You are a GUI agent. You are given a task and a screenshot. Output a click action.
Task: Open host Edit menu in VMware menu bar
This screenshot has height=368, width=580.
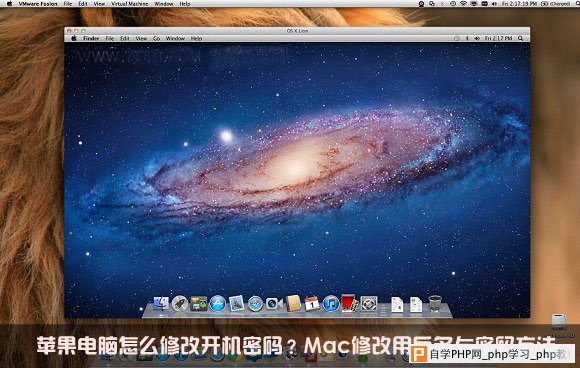pos(83,4)
